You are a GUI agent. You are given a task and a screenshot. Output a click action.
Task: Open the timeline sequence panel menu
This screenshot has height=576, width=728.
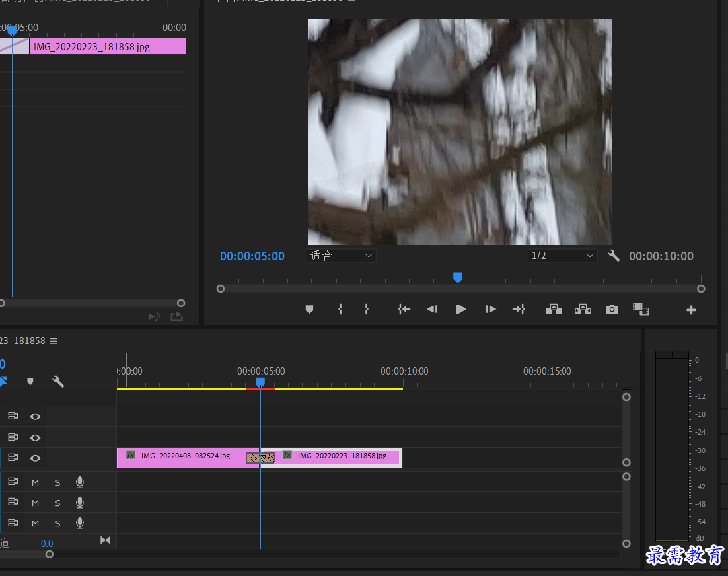54,341
